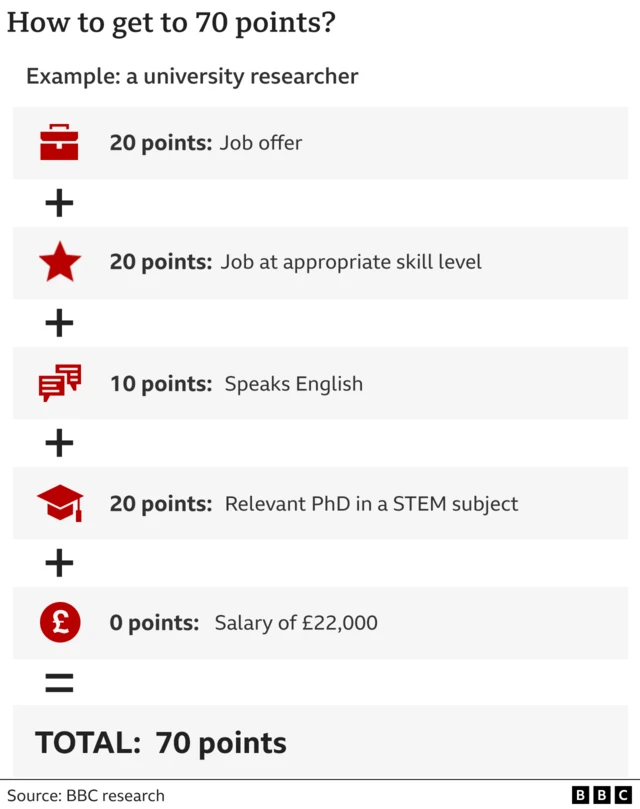Click the 'Salary of £22,000' text
Screen dimensions: 640x809
296,623
